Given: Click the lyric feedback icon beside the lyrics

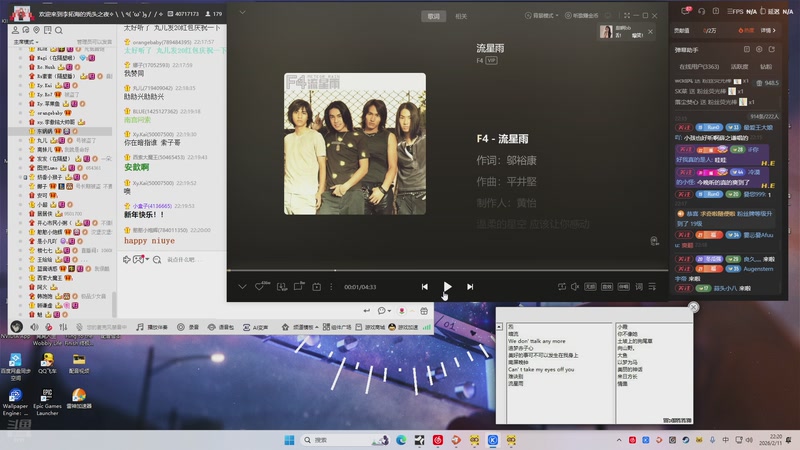Looking at the screenshot, I should tap(654, 241).
